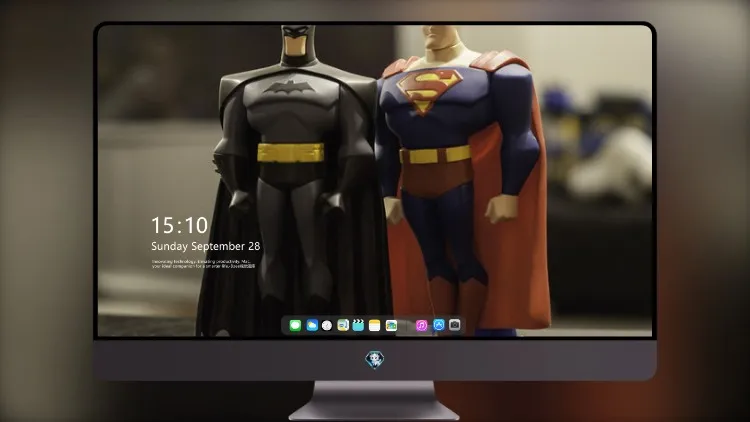Image resolution: width=750 pixels, height=422 pixels.
Task: Open the Maps app in the dock
Action: coord(343,325)
